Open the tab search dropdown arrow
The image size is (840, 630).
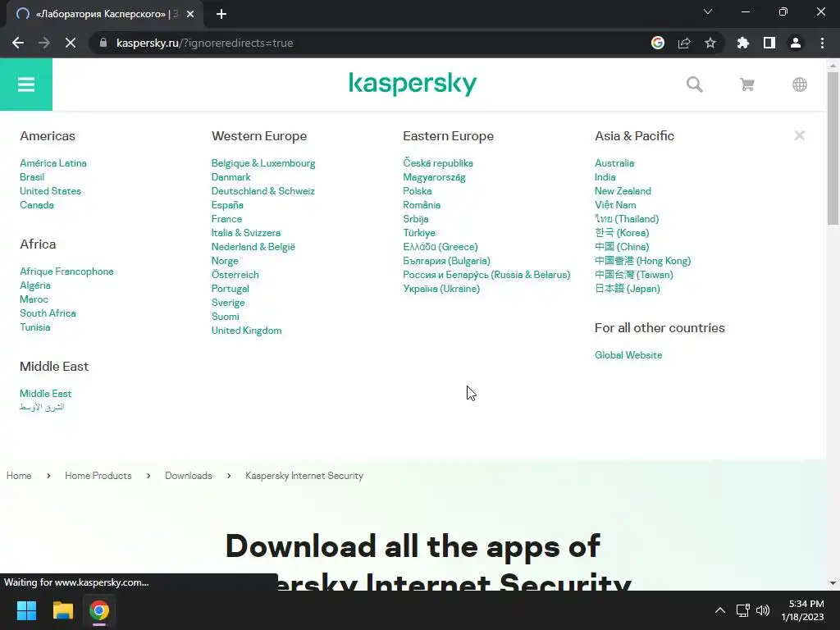(x=708, y=11)
